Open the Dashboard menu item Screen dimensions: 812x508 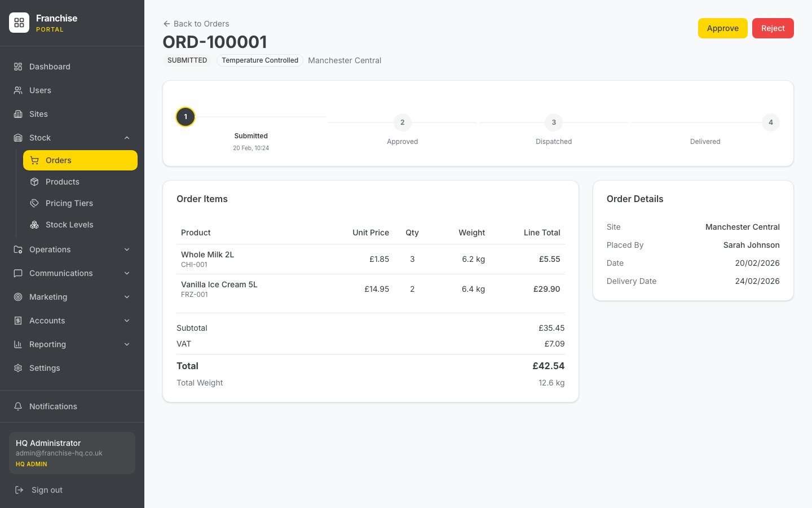pos(72,67)
